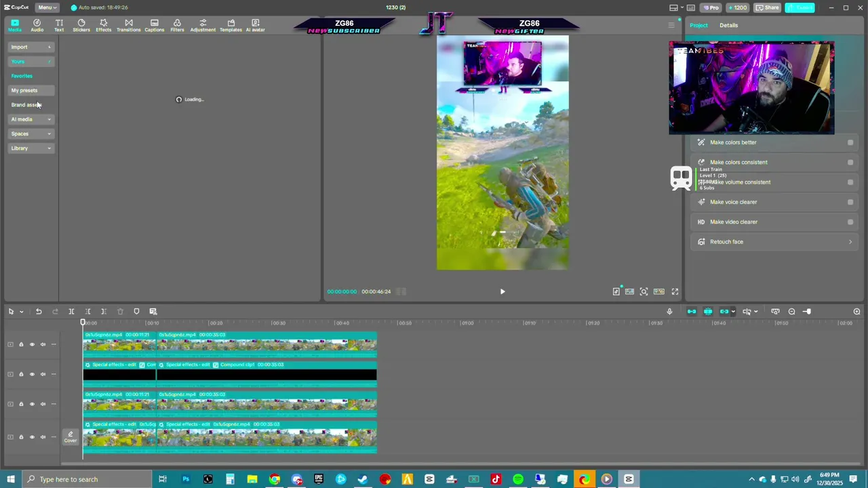Screen dimensions: 868x488
Task: Click the record voiceover microphone icon
Action: coord(669,311)
